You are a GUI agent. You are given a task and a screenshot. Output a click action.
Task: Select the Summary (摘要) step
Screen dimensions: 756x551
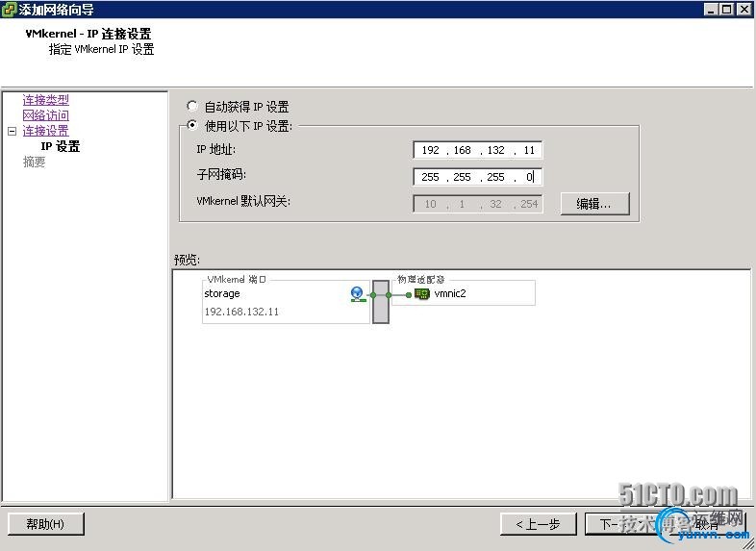35,162
